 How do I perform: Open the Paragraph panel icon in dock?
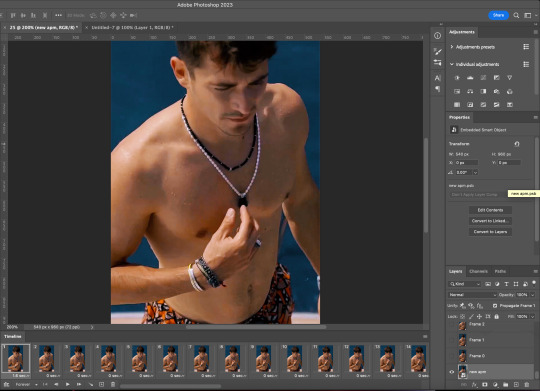(x=437, y=89)
